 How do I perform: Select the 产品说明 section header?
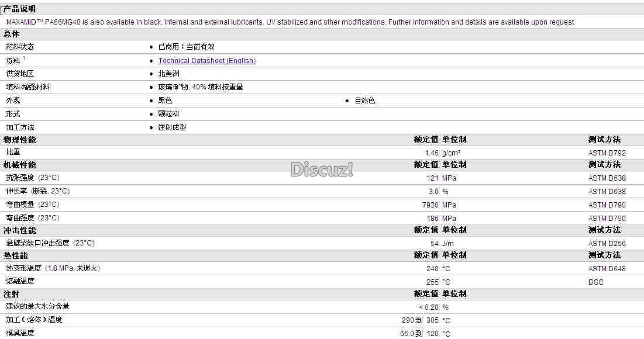[19, 9]
